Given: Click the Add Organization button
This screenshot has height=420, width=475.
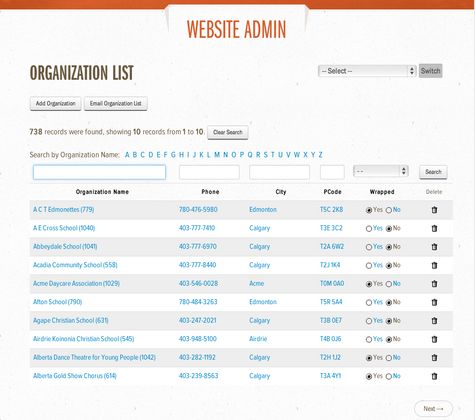Looking at the screenshot, I should click(x=56, y=104).
